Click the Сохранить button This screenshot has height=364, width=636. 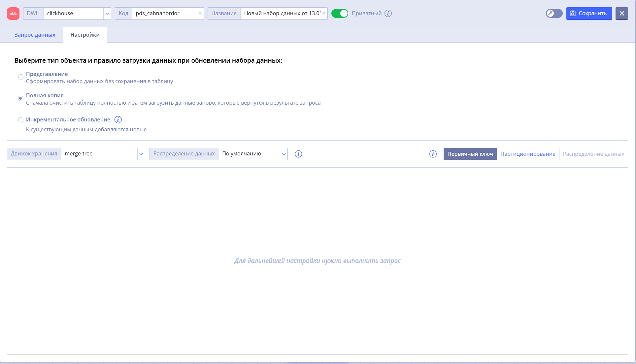pos(589,14)
